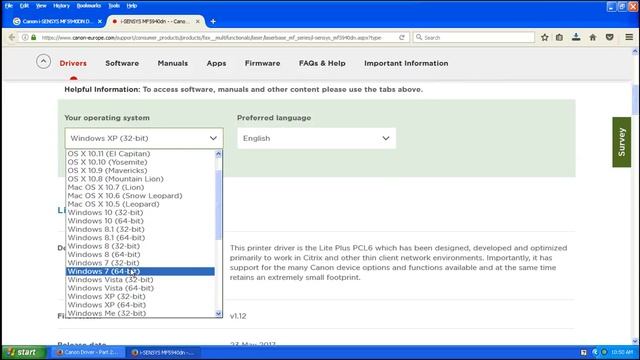The width and height of the screenshot is (640, 360).
Task: Open the Tools menu
Action: (114, 6)
